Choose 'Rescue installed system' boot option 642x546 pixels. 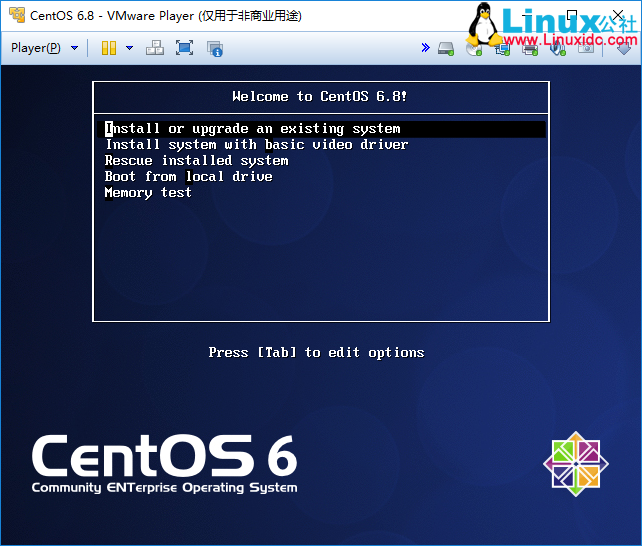(x=197, y=161)
